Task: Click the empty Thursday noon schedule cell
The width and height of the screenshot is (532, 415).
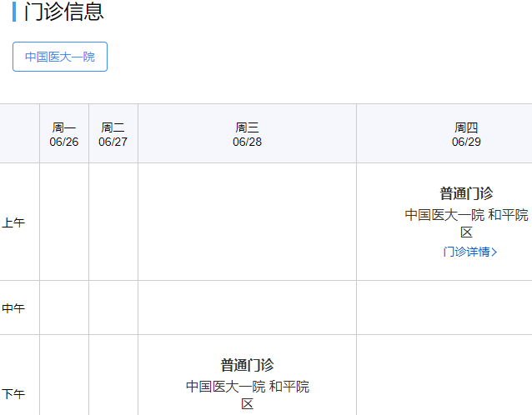Action: [444, 307]
